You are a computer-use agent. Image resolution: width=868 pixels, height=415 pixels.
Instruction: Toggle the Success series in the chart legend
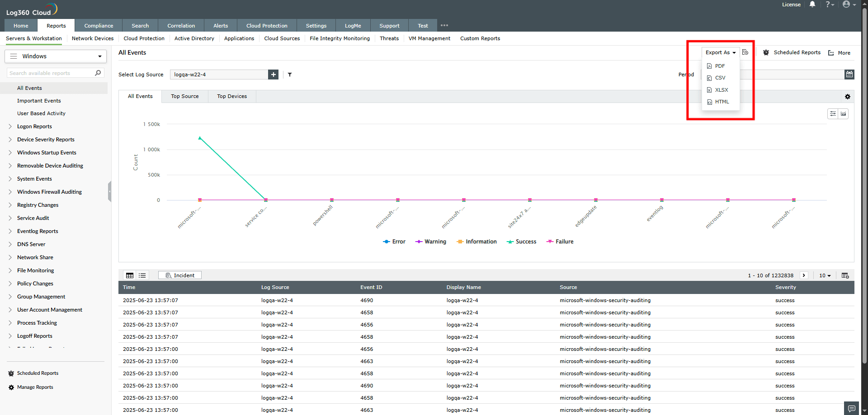coord(521,242)
